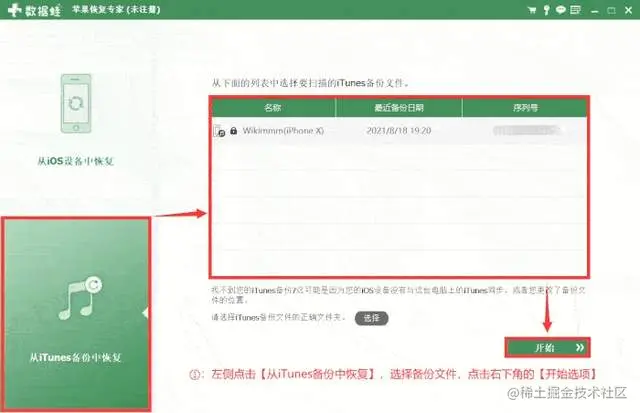Select Wikimmm(iPhone X) backup entry
The height and width of the screenshot is (413, 640).
pyautogui.click(x=283, y=131)
